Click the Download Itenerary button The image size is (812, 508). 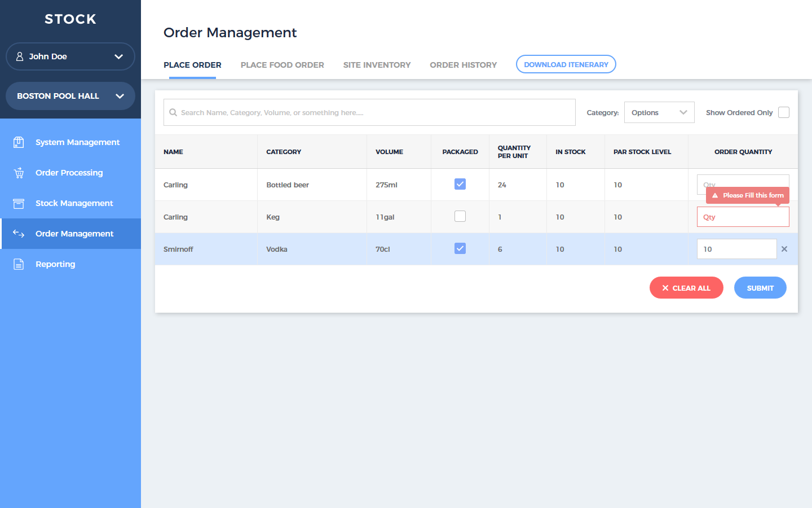tap(566, 64)
